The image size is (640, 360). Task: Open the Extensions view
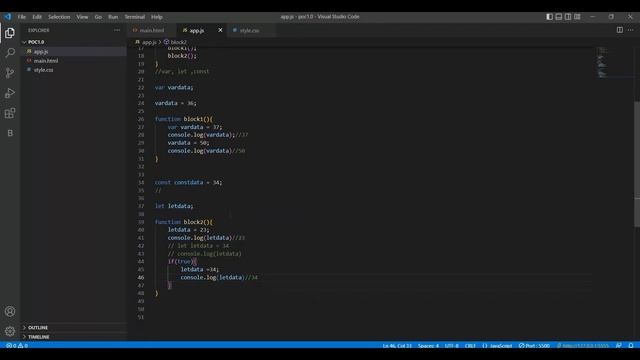[10, 113]
